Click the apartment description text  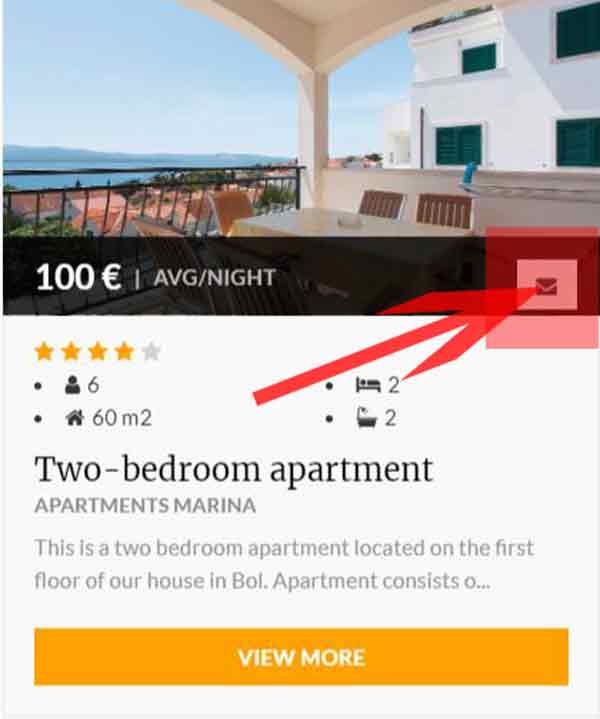(284, 564)
